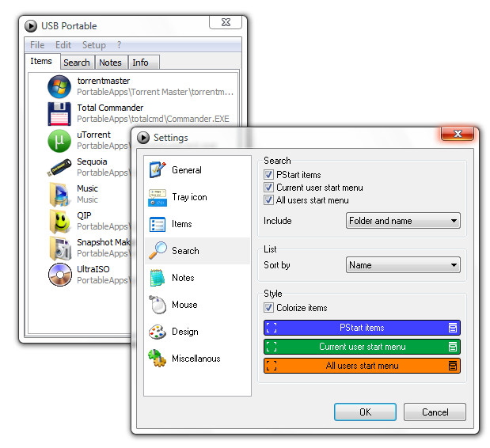Click the Search magnifying glass icon
This screenshot has height=448, width=490.
click(x=158, y=250)
